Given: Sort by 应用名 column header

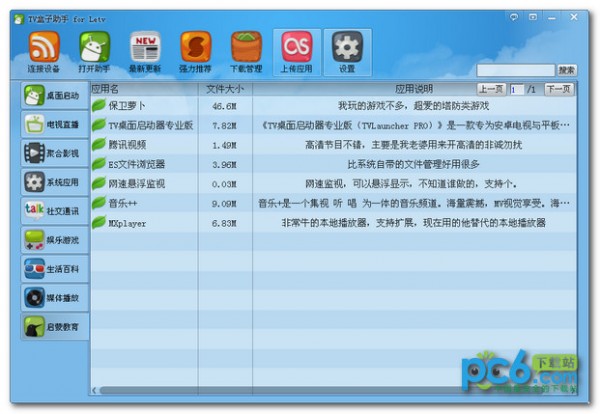Looking at the screenshot, I should pos(144,89).
